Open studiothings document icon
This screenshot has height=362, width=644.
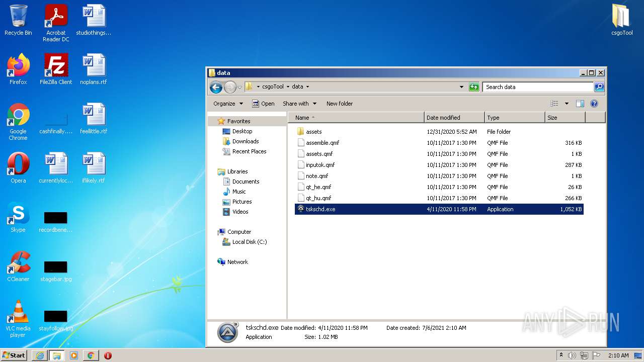click(94, 20)
